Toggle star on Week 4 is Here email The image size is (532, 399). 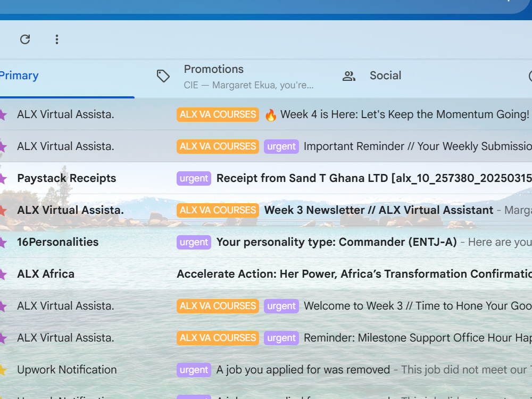click(x=3, y=115)
